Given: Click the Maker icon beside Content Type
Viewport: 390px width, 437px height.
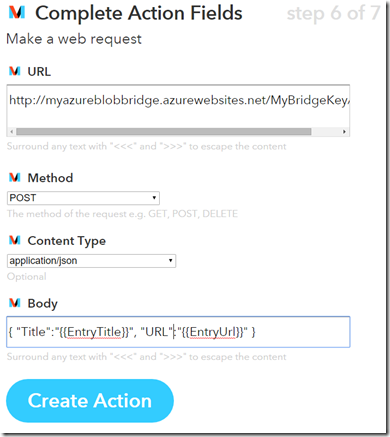Looking at the screenshot, I should tap(15, 240).
